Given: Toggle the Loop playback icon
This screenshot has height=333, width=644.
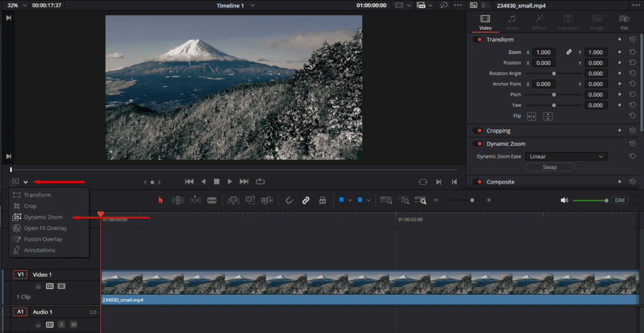Looking at the screenshot, I should pyautogui.click(x=260, y=181).
